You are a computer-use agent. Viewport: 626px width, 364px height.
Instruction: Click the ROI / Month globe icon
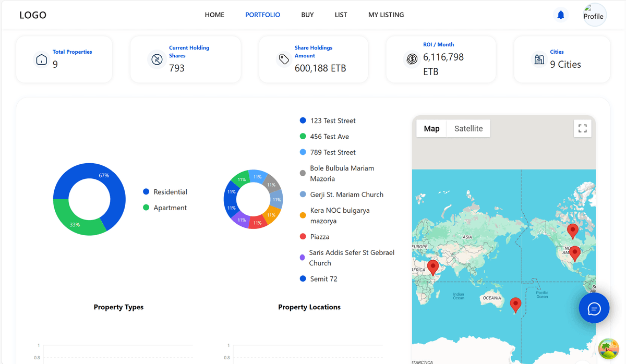[412, 59]
